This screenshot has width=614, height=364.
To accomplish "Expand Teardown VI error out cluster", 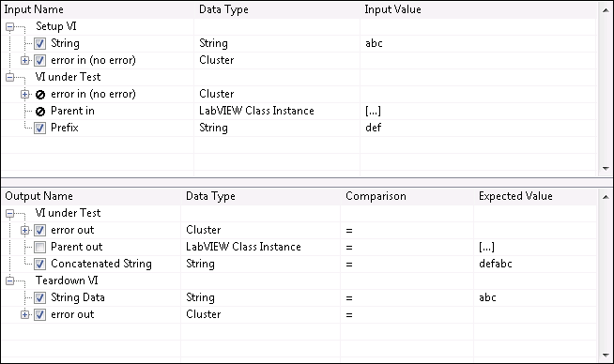I will click(x=24, y=314).
